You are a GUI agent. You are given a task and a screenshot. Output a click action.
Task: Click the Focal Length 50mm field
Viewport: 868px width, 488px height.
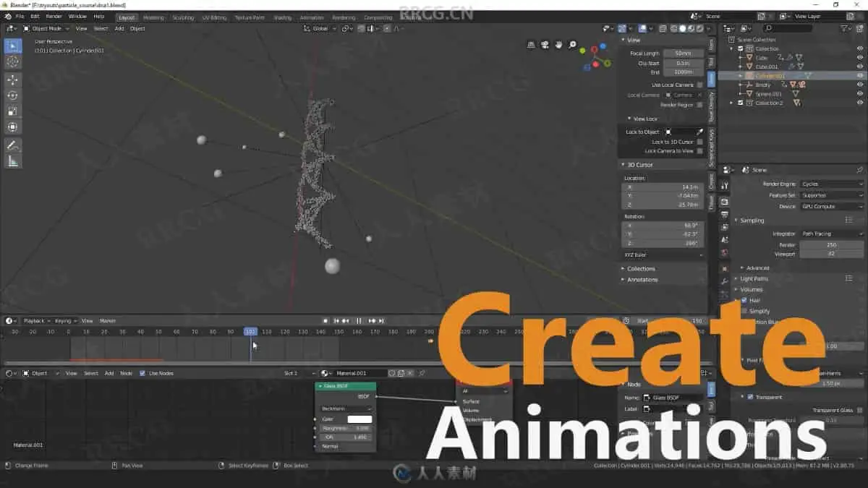coord(683,53)
